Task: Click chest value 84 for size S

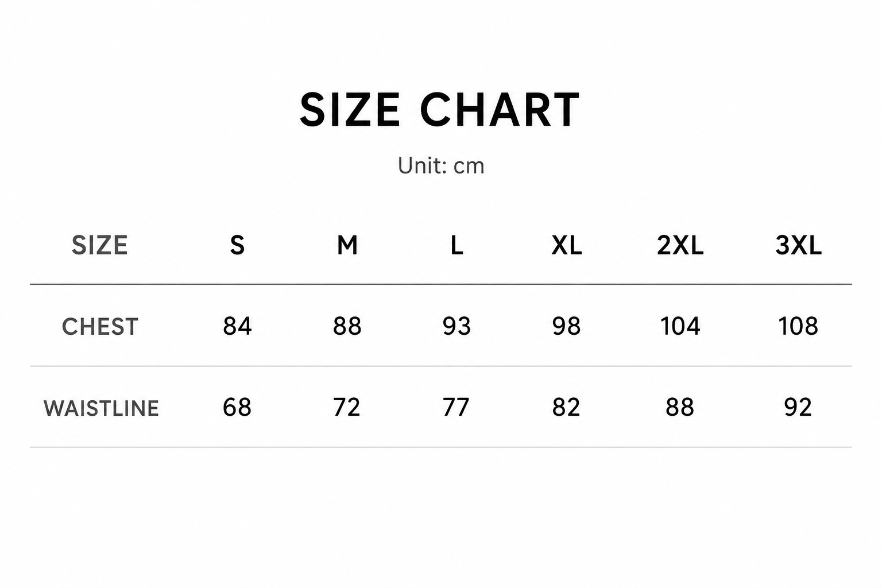Action: pos(237,326)
